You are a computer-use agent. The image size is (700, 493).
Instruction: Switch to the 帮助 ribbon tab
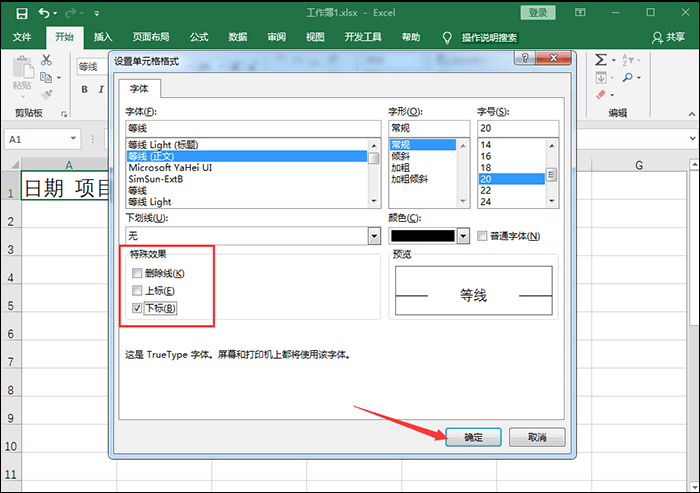click(x=411, y=37)
